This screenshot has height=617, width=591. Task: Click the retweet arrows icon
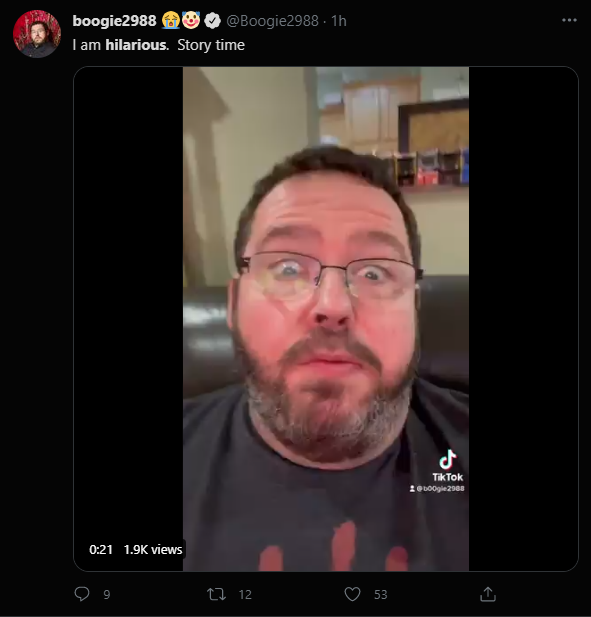[216, 594]
